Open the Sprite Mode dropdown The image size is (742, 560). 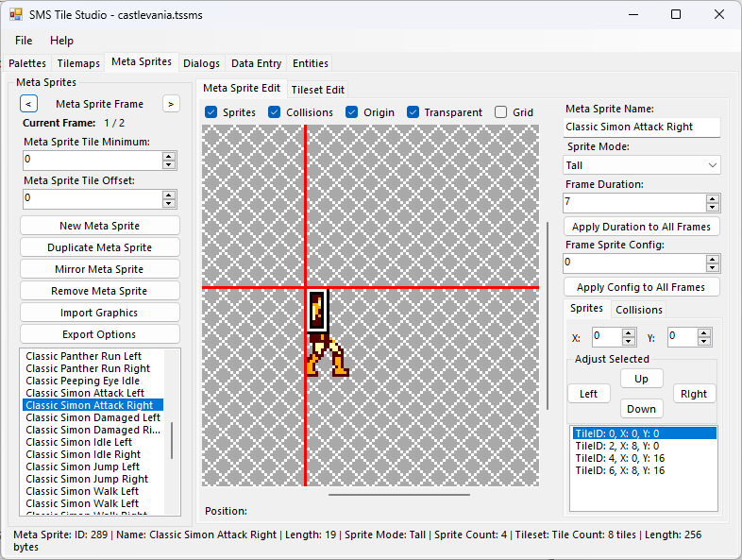click(642, 165)
